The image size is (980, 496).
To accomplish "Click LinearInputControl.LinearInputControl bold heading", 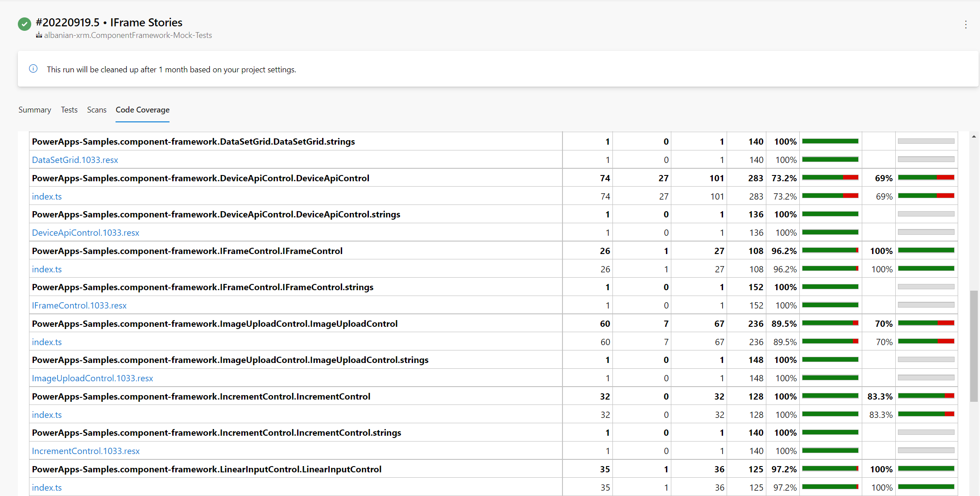I will [x=207, y=469].
